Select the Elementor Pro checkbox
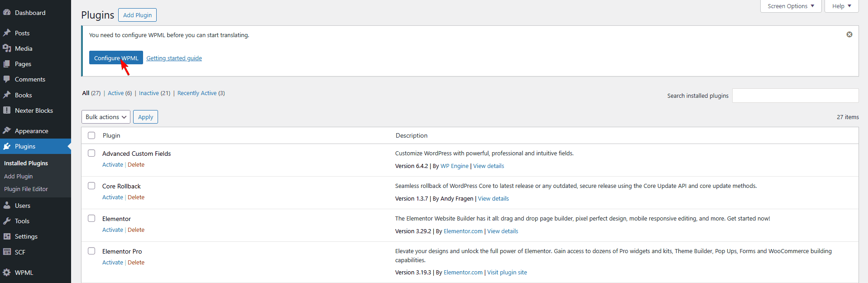 coord(91,251)
